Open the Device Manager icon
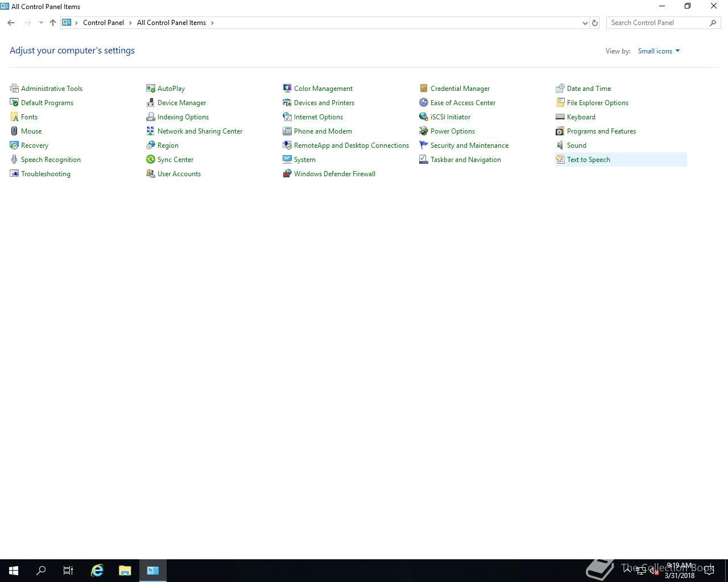Viewport: 728px width, 582px height. 151,102
